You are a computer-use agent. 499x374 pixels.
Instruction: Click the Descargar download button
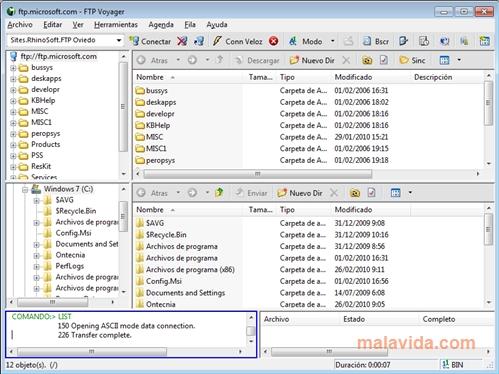tap(257, 60)
